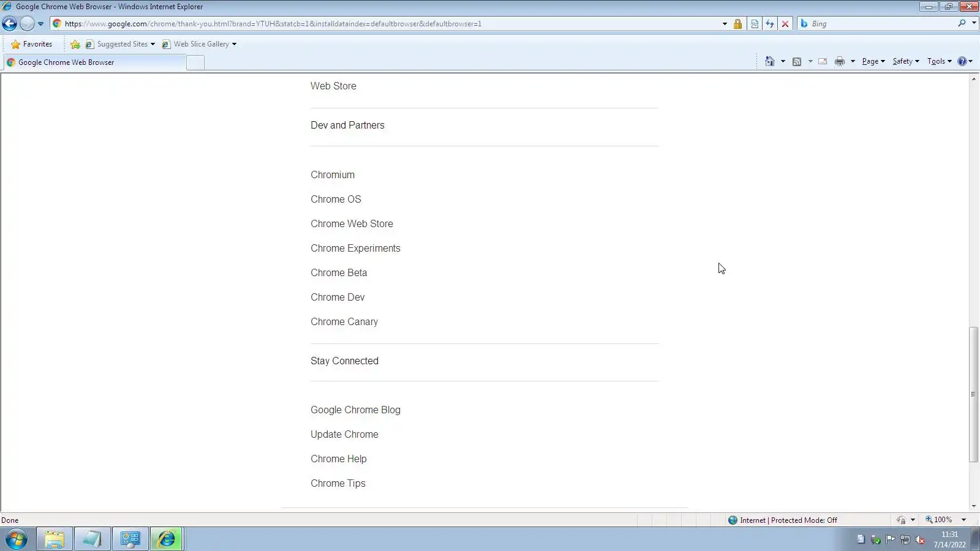
Task: Click the RSS Feeds icon
Action: pyautogui.click(x=797, y=61)
